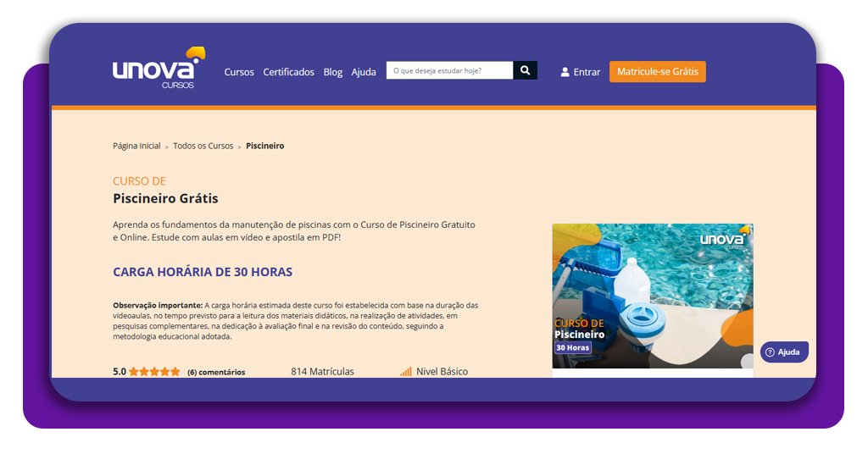The width and height of the screenshot is (868, 454).
Task: Click the Unova logo on course image
Action: click(725, 240)
